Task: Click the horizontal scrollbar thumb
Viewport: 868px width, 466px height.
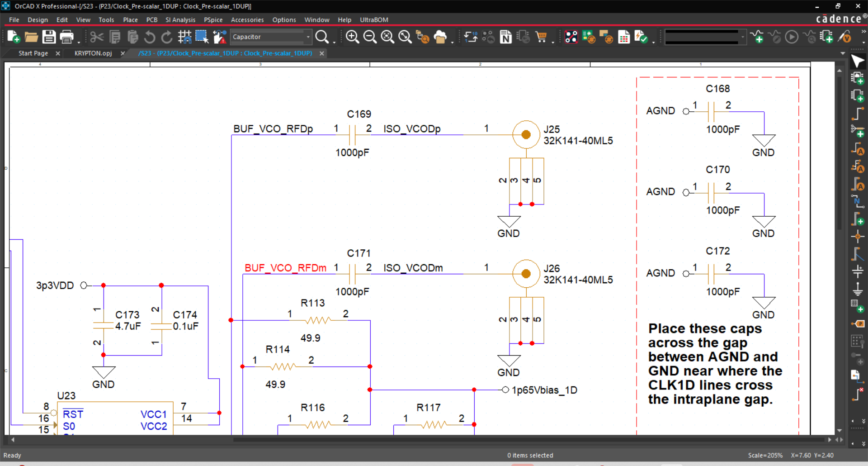Action: (x=529, y=439)
